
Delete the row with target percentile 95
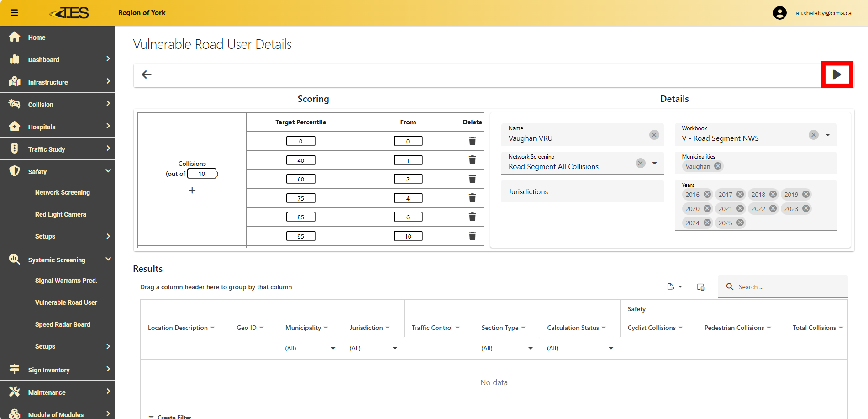point(472,236)
